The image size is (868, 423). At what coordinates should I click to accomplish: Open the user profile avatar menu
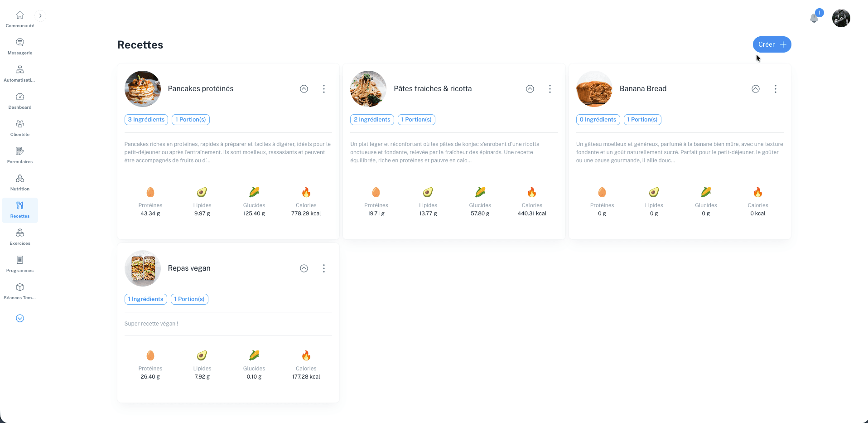[841, 18]
